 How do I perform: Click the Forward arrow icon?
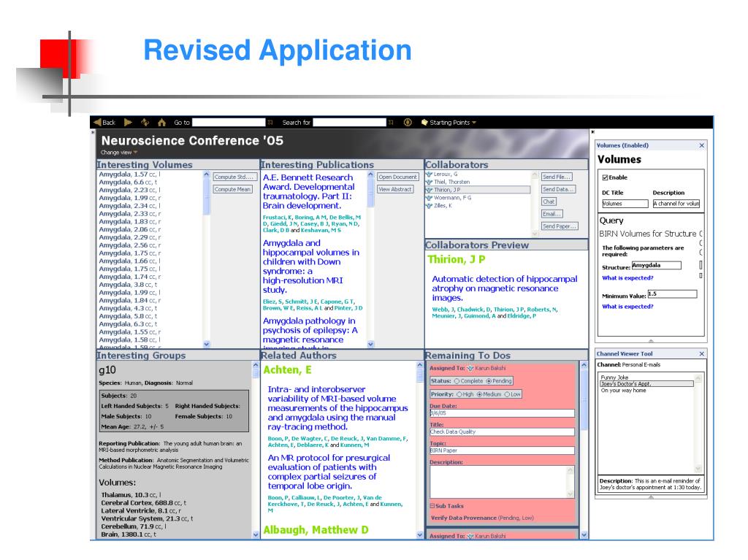pos(128,122)
